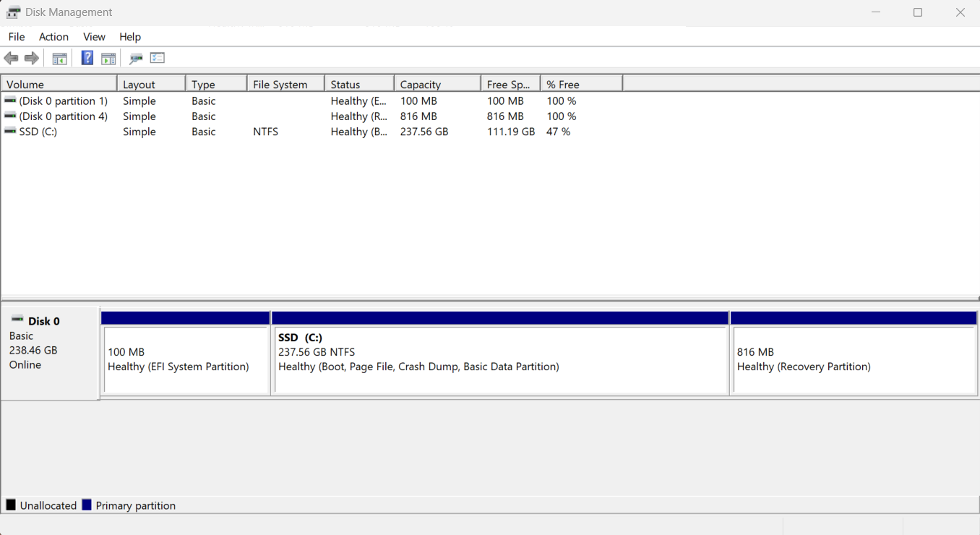The width and height of the screenshot is (980, 535).
Task: Sort by the Capacity column header
Action: [437, 84]
